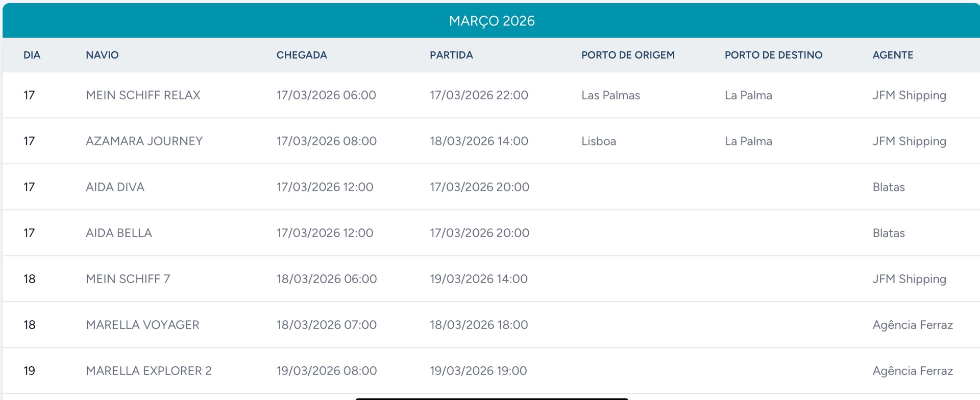Screen dimensions: 980x400
Task: Click Agência Ferraz agent for MARELLA VOYAGER
Action: point(913,325)
